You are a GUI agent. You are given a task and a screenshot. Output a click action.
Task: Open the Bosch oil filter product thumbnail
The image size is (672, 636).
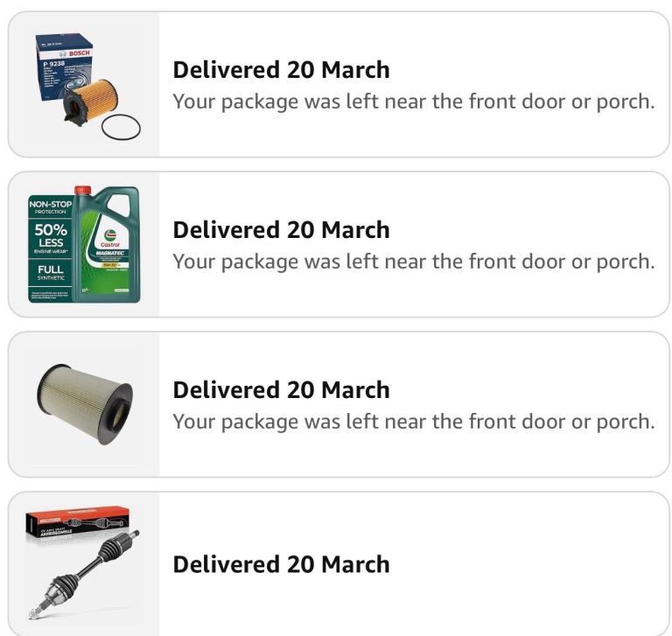84,86
